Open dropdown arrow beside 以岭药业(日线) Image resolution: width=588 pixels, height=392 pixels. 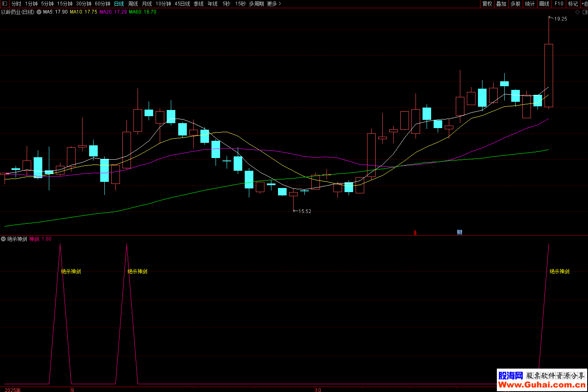39,12
